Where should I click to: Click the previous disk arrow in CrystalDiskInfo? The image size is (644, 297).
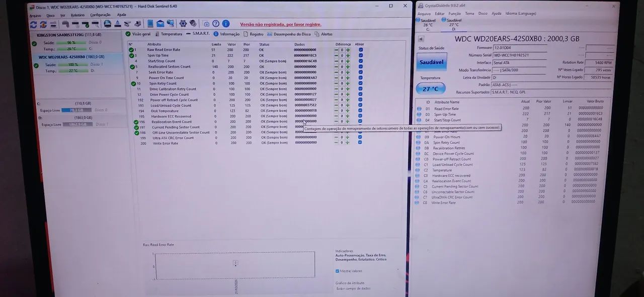421,39
